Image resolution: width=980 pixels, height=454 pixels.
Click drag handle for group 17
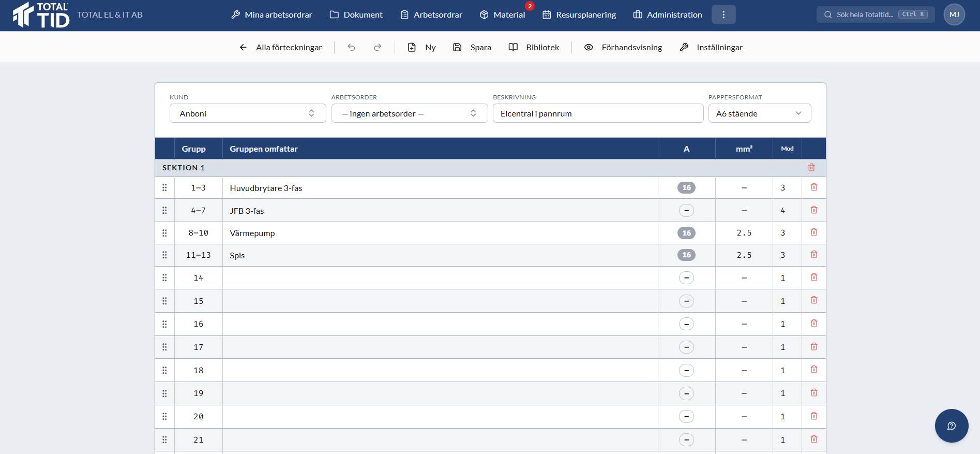tap(164, 347)
